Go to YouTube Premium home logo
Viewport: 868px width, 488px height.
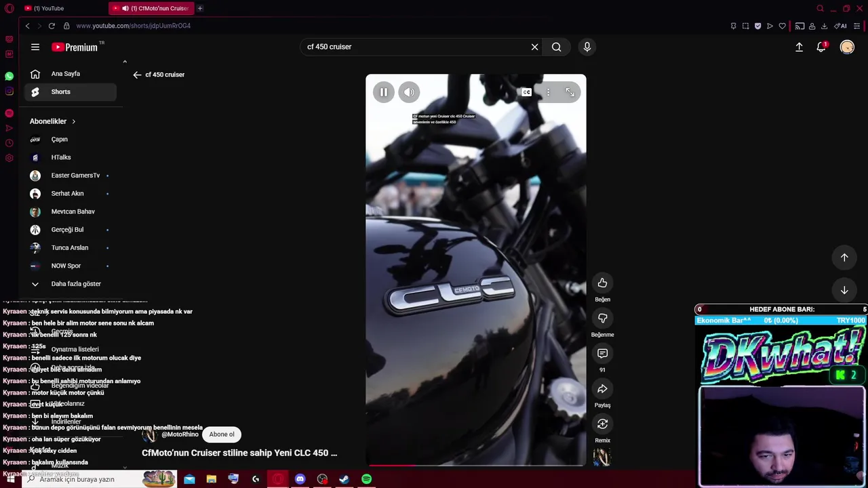(75, 47)
